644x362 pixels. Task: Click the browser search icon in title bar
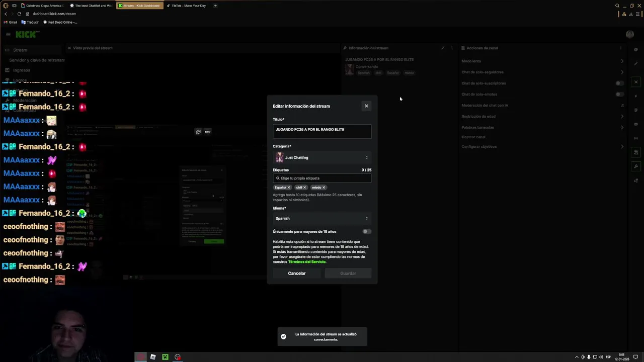tap(617, 6)
